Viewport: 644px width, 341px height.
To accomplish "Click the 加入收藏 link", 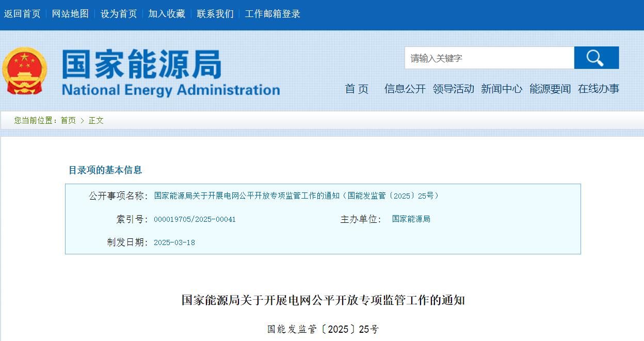I will coord(167,14).
